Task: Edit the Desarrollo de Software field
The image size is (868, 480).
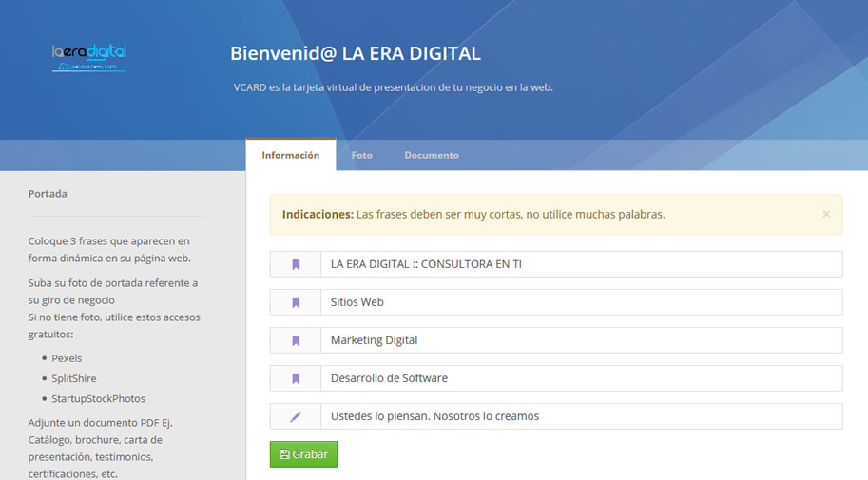Action: click(x=580, y=378)
